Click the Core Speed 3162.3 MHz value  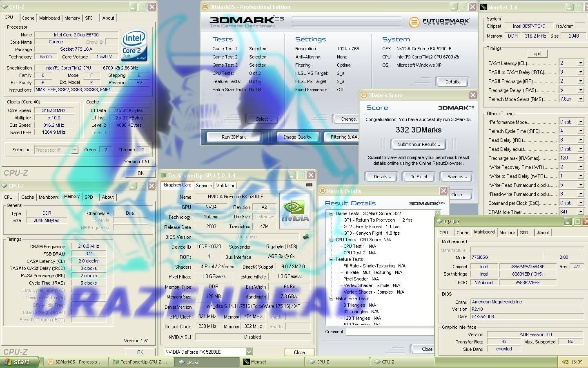pos(53,110)
